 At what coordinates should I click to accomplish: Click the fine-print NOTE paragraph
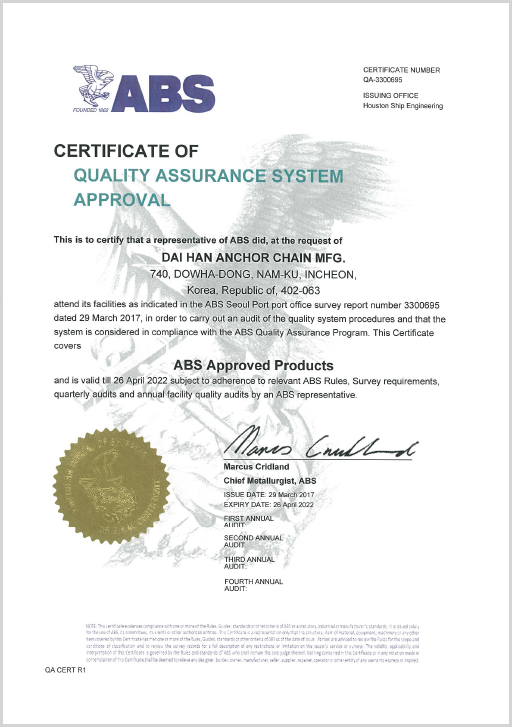pos(253,644)
